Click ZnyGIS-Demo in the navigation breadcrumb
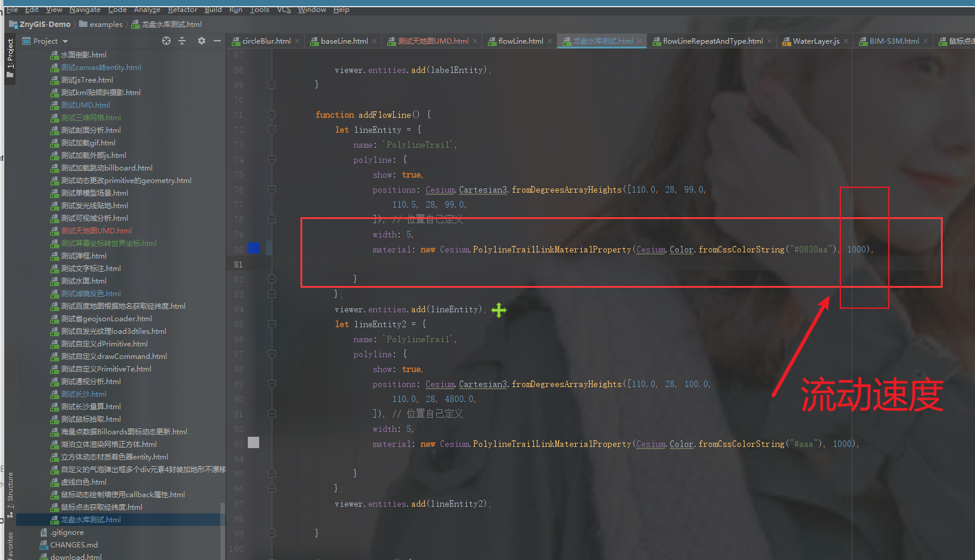Image resolution: width=975 pixels, height=560 pixels. point(40,25)
